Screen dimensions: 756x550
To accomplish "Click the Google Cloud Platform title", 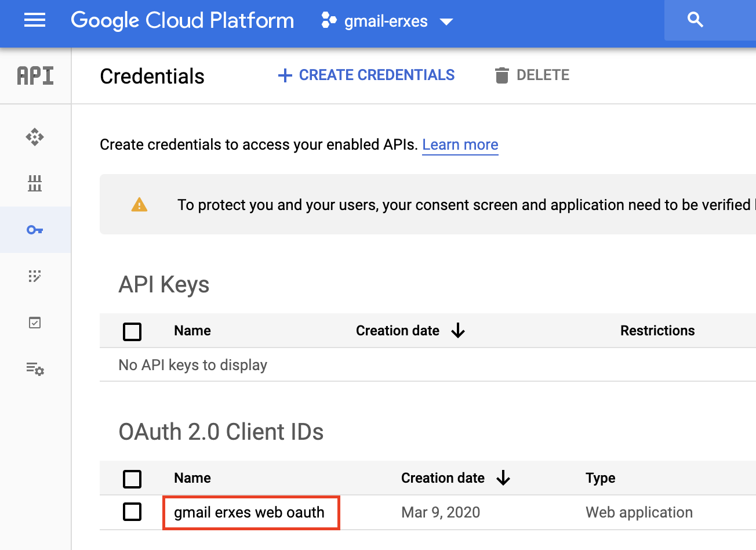I will click(x=182, y=21).
